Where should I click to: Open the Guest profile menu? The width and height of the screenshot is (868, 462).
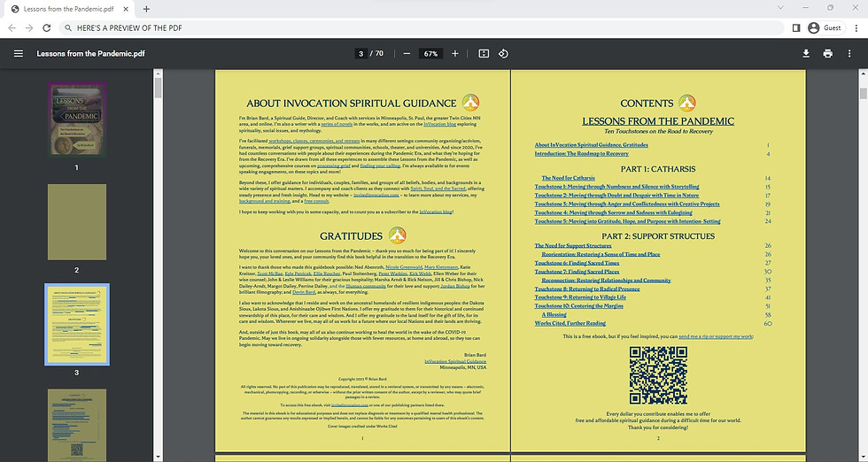point(825,27)
